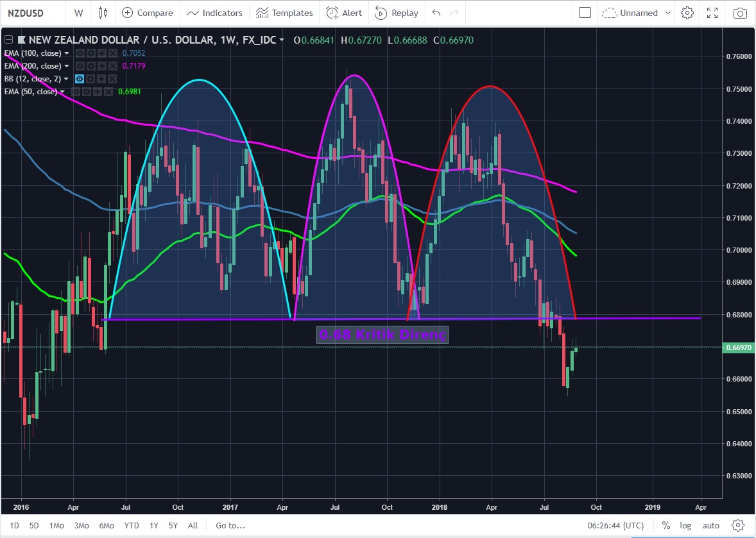
Task: Toggle visibility of BB indicator
Action: click(x=80, y=79)
